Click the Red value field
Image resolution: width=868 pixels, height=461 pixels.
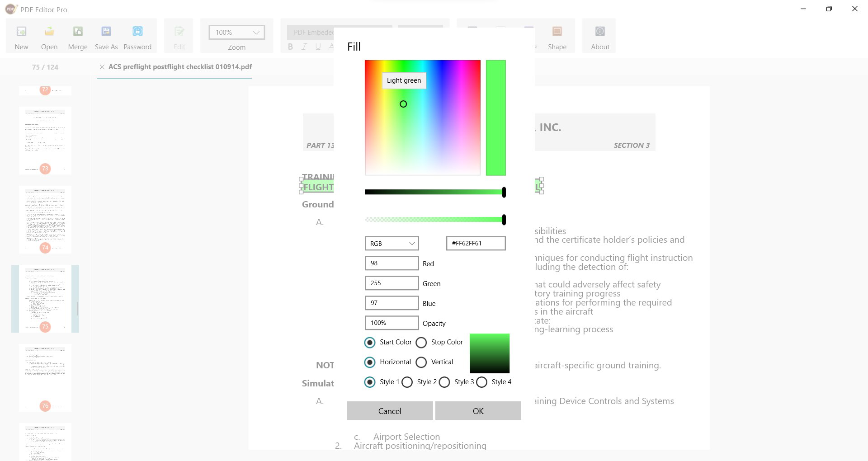[392, 263]
